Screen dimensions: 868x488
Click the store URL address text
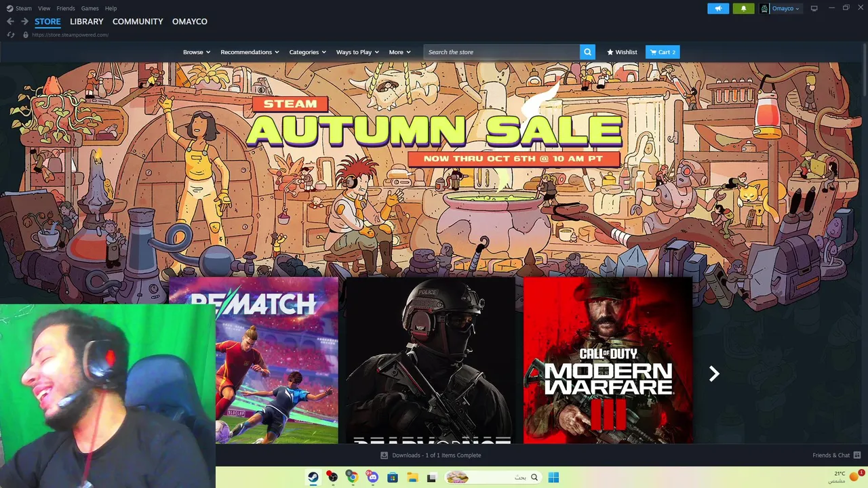70,35
